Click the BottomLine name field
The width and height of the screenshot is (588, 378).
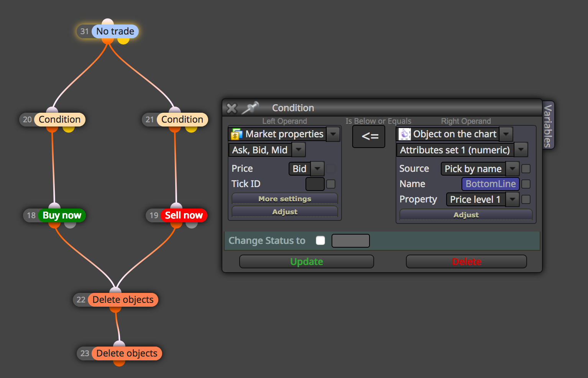click(x=491, y=184)
